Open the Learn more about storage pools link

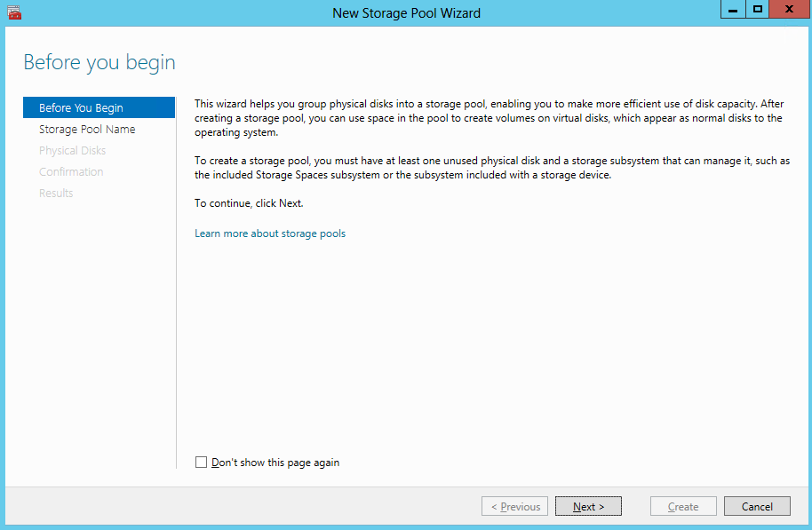pos(270,233)
